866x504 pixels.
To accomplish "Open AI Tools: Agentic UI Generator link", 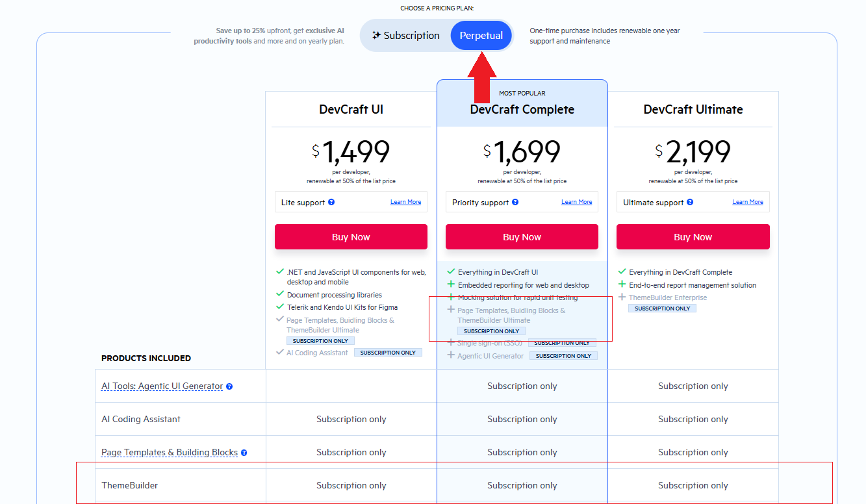I will tap(162, 386).
